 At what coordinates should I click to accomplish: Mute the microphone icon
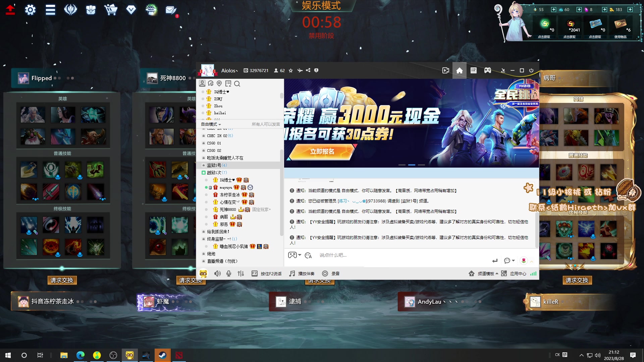pos(229,274)
